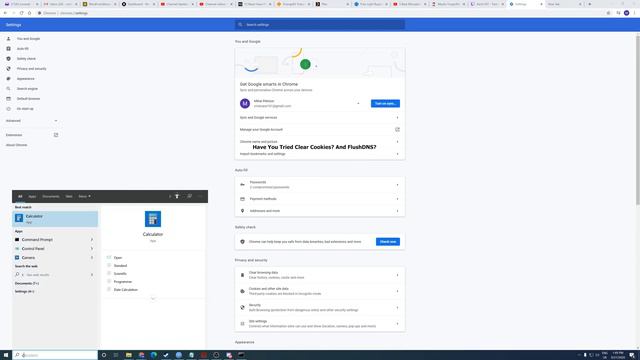Open Chrome name and picture arrow

(398, 142)
